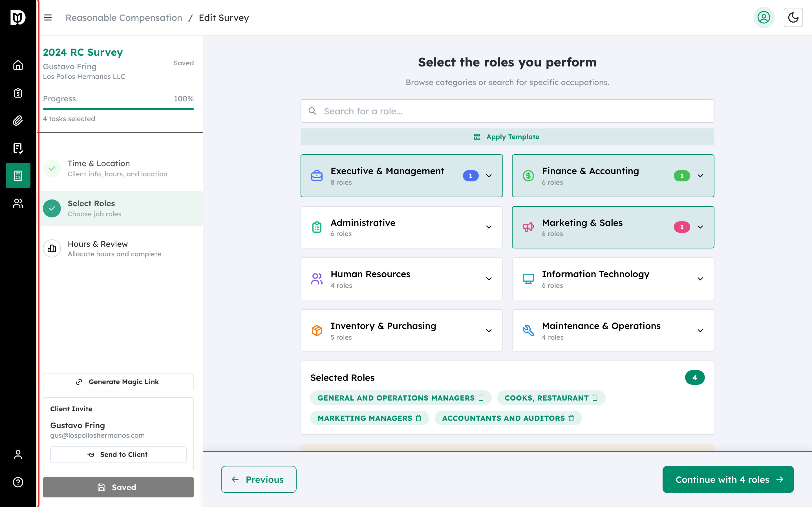This screenshot has width=812, height=507.
Task: Click the Generate Magic Link button
Action: (118, 382)
